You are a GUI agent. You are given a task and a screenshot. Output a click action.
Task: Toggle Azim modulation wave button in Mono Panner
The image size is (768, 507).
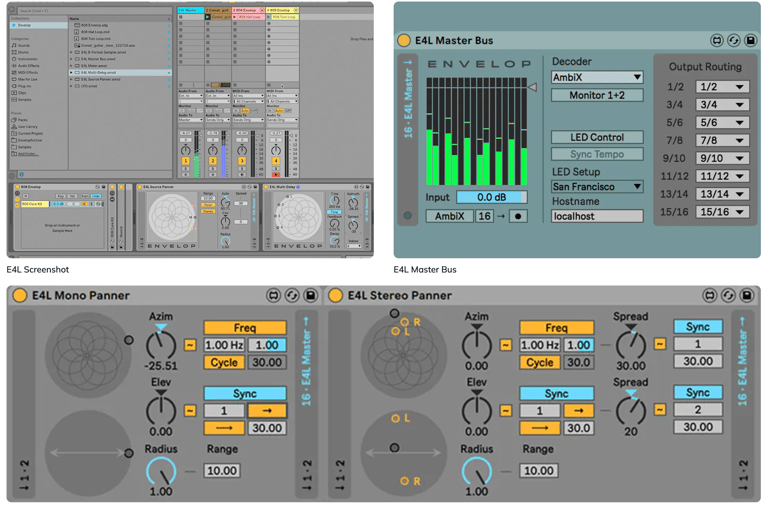[190, 345]
